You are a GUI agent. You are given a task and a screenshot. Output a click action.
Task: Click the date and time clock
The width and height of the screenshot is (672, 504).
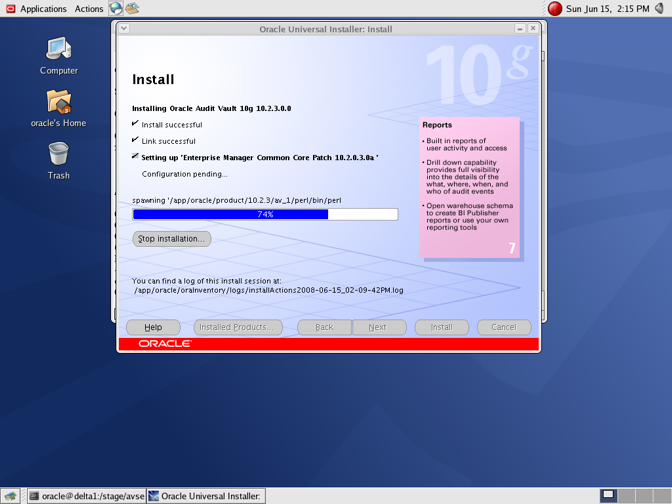[x=607, y=9]
